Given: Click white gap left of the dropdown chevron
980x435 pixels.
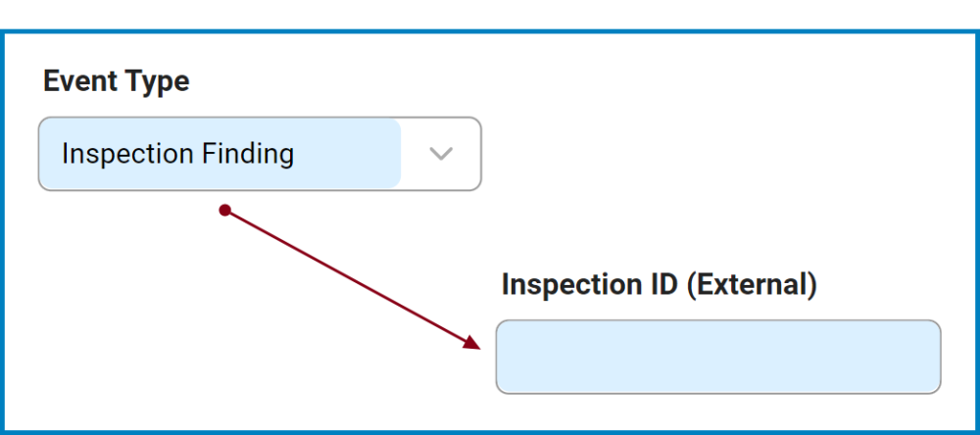Looking at the screenshot, I should [x=414, y=154].
